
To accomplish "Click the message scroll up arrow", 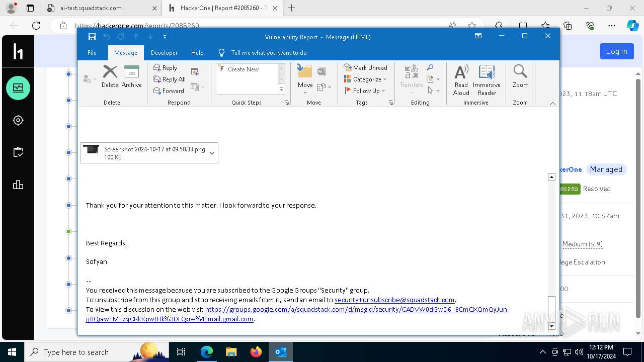I will point(551,177).
